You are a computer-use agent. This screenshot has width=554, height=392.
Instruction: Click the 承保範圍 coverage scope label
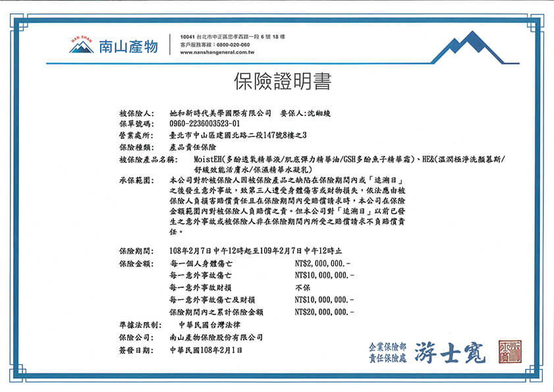136,181
